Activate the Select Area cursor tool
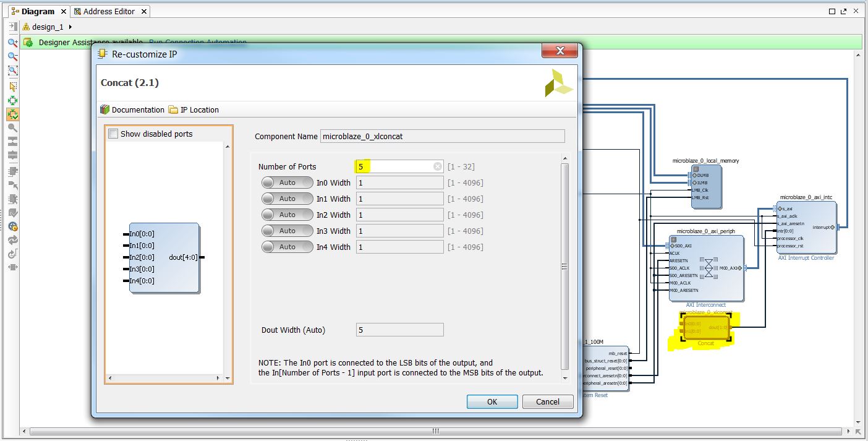 [x=12, y=87]
